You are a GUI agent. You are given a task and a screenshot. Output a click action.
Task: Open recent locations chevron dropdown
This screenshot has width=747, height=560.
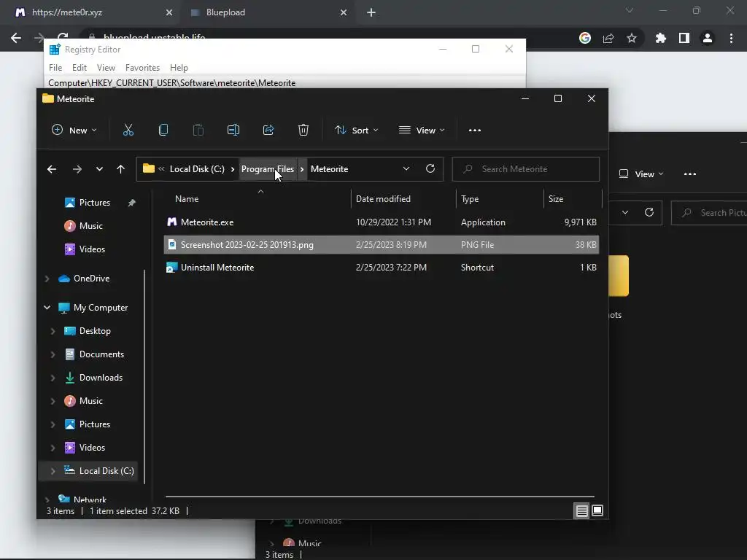pyautogui.click(x=99, y=169)
